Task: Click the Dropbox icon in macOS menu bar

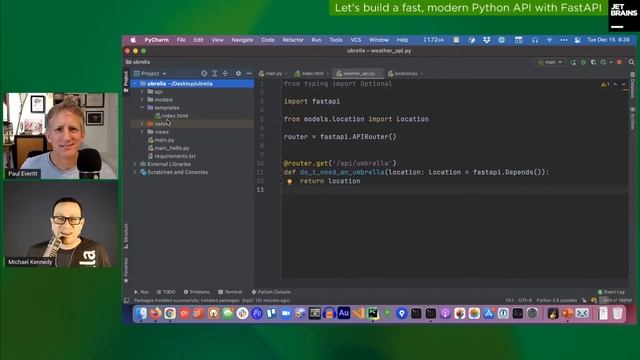Action: tap(487, 40)
